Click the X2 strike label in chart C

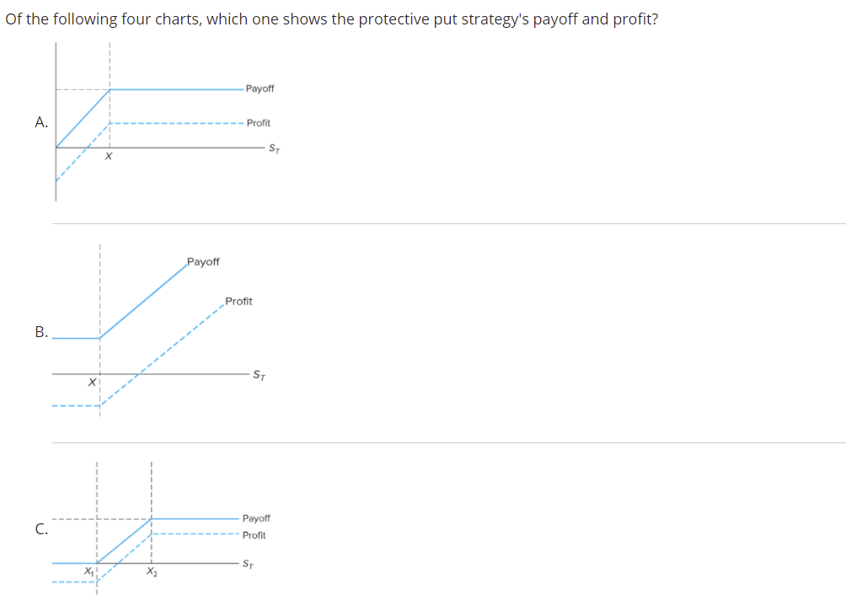coord(151,573)
